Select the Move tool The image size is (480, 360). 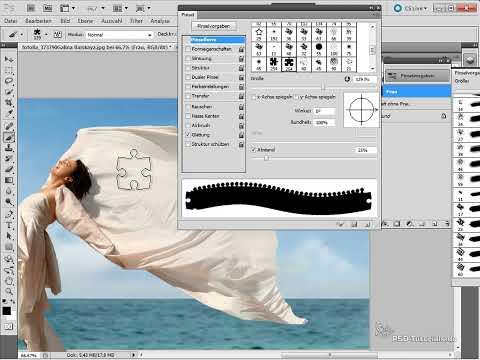click(x=9, y=59)
